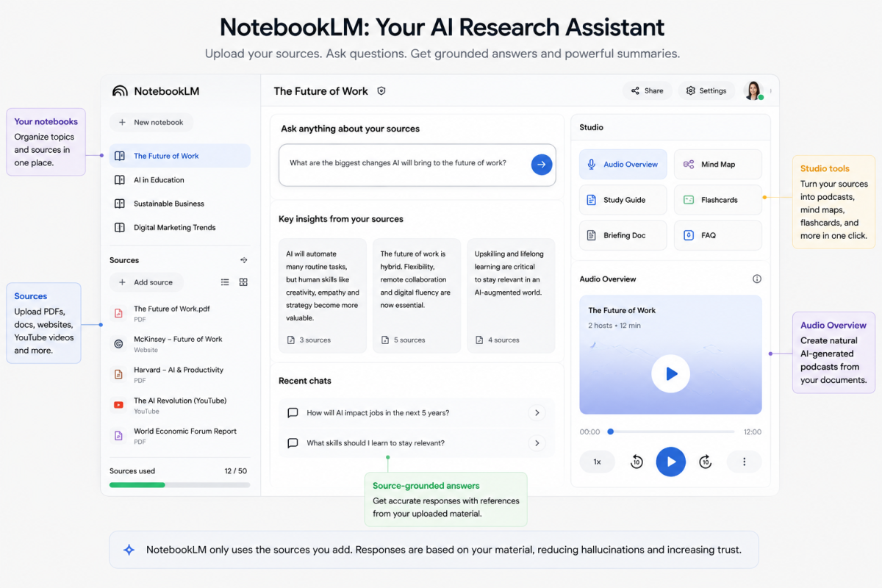Click the website icon for McKinsey source
Screen dimensions: 882x588
tap(118, 344)
